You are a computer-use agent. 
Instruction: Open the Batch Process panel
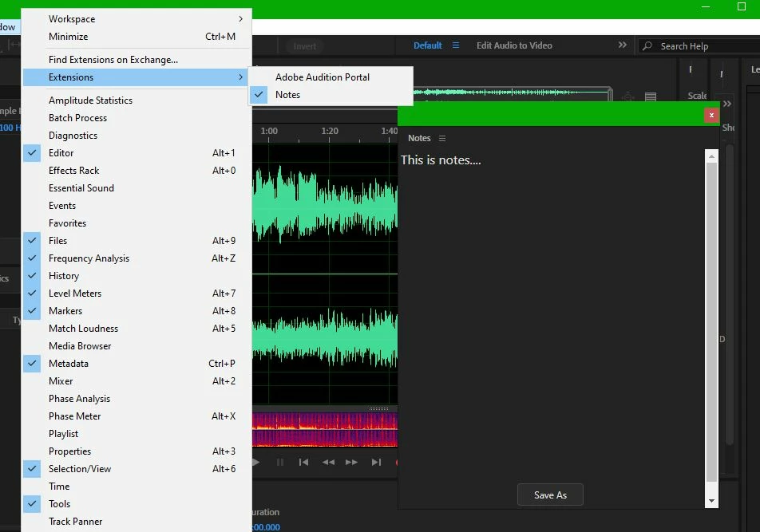137,117
